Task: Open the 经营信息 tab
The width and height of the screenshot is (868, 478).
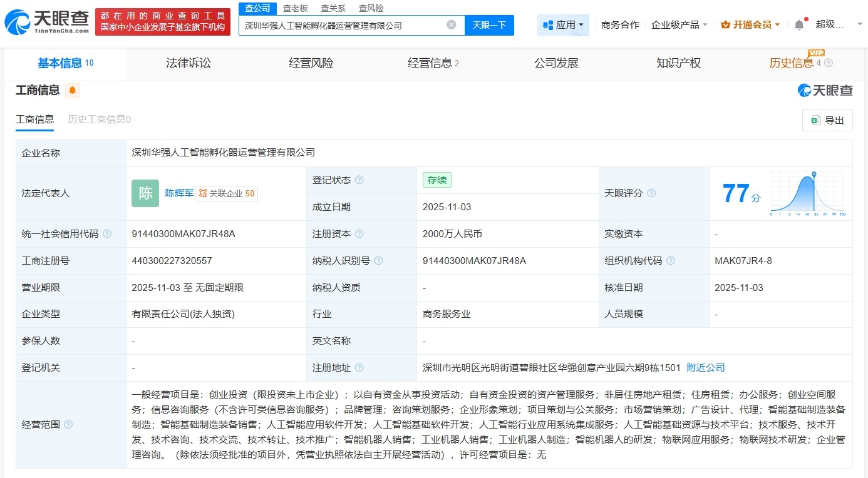Action: [431, 63]
